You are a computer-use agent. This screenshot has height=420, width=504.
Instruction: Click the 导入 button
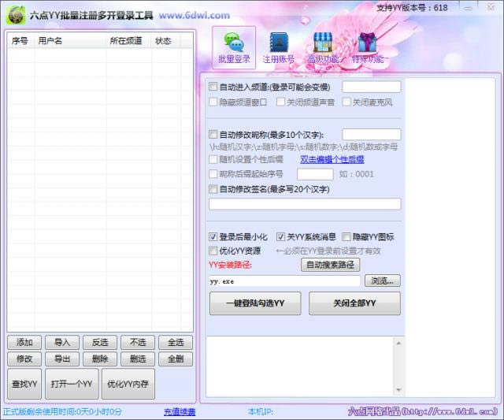coord(62,343)
